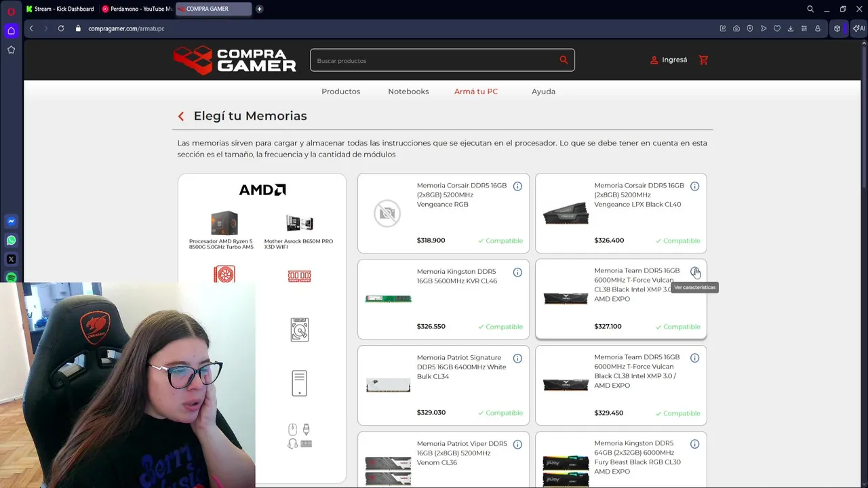
Task: Click the search magnifier in Buscar productos
Action: (x=564, y=60)
